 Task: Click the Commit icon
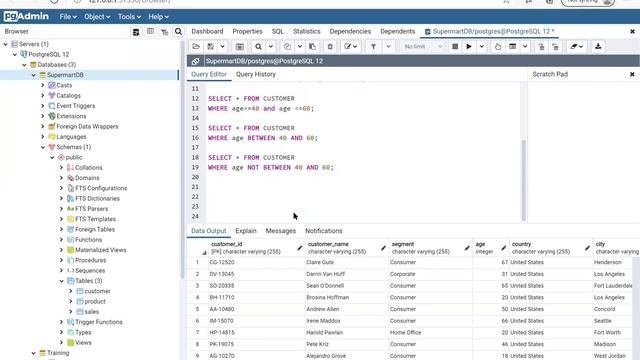click(541, 47)
